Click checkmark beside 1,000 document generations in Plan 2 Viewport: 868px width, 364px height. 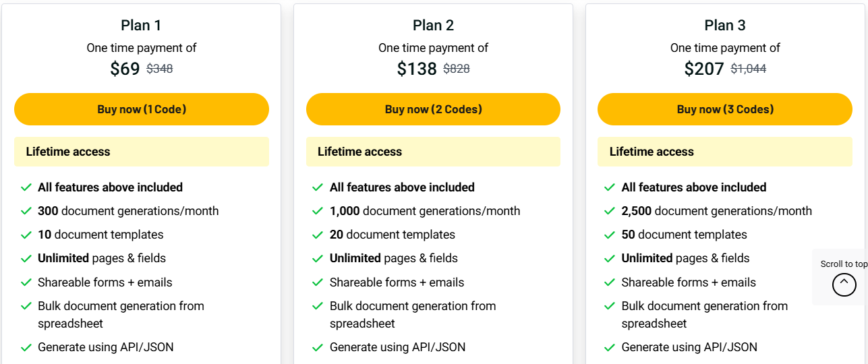(x=318, y=211)
